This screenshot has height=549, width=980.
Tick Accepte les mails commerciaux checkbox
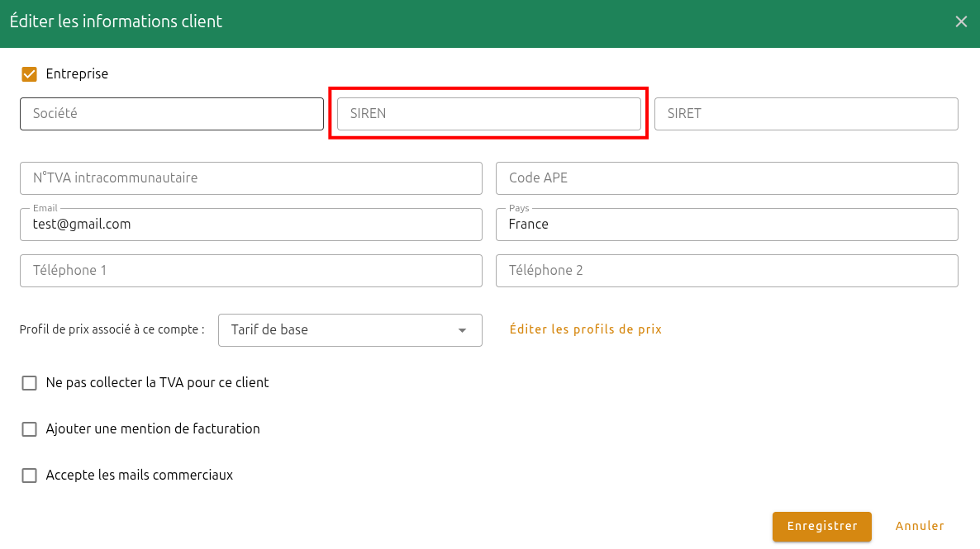[x=30, y=476]
